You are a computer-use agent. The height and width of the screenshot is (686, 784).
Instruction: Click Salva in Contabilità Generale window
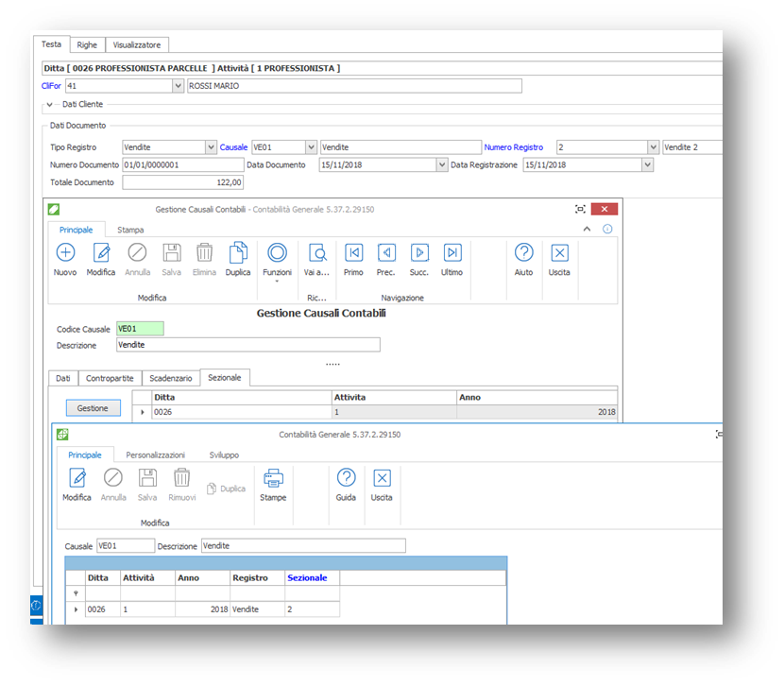147,478
